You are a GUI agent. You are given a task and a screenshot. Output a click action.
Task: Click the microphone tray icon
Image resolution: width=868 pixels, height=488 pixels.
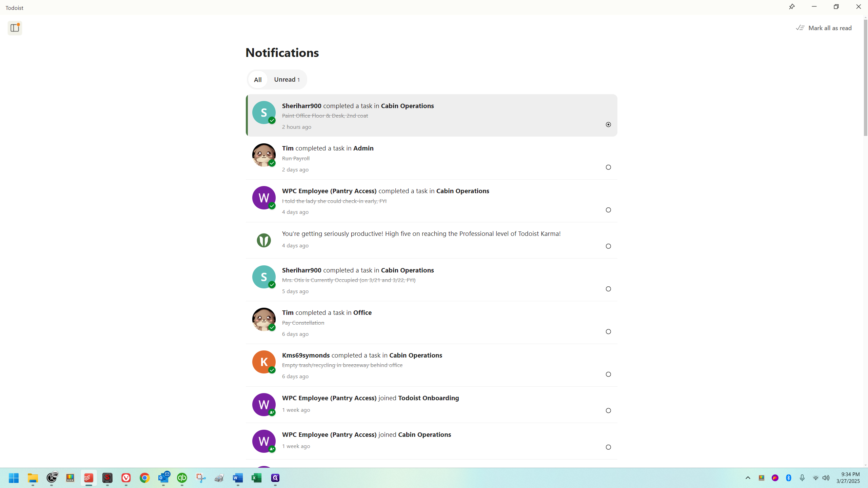(x=802, y=478)
